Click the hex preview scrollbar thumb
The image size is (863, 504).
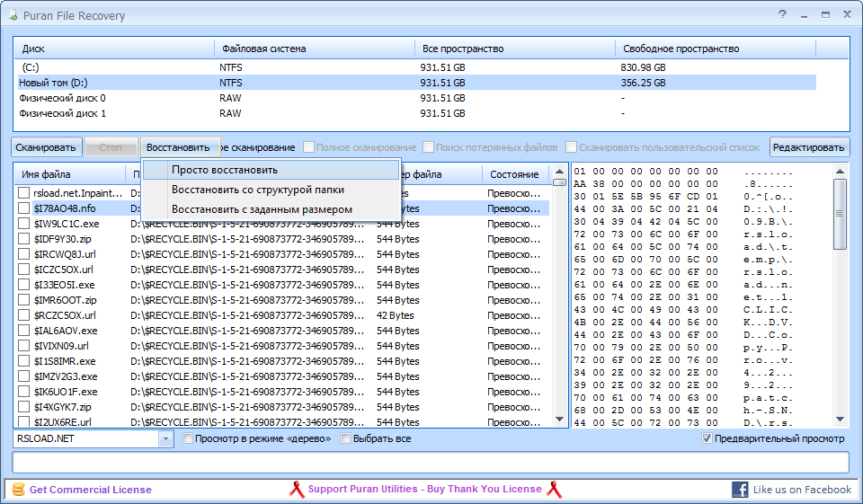click(x=840, y=214)
